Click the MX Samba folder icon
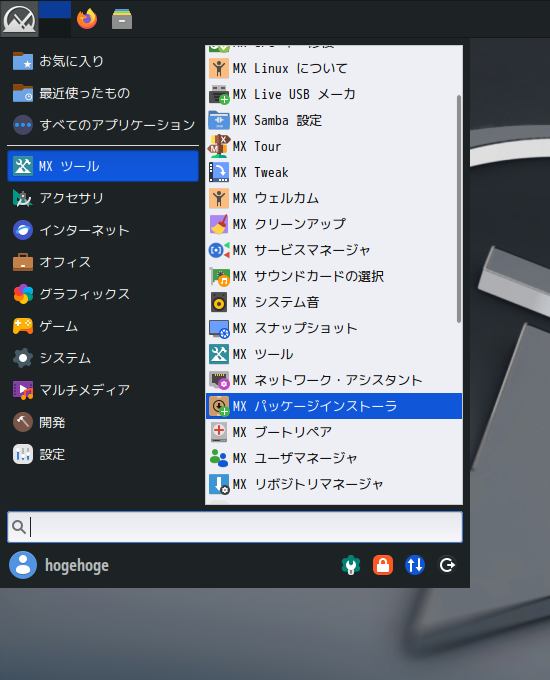Viewport: 550px width, 680px height. coord(219,120)
